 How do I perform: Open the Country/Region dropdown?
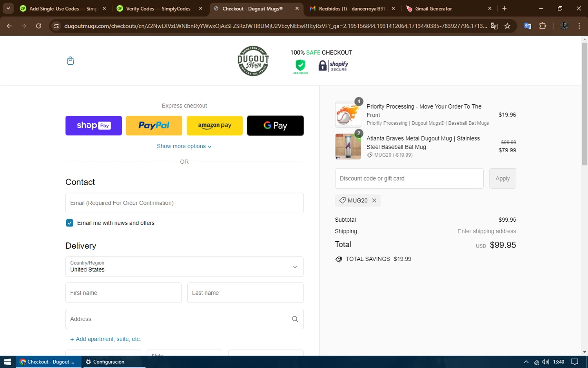[184, 267]
